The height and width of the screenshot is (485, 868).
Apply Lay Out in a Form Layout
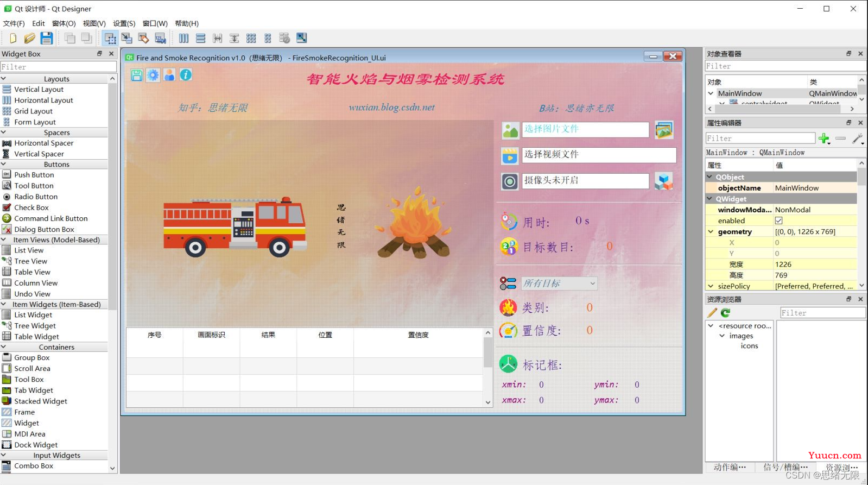pos(268,38)
